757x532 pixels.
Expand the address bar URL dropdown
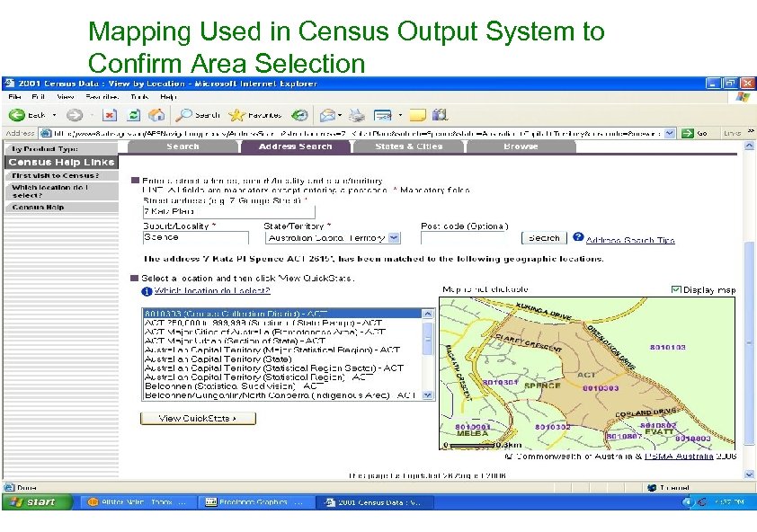tap(670, 133)
